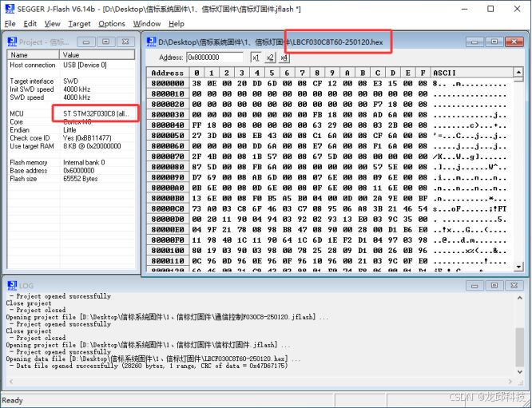Click address row 80000B0
The image size is (532, 408).
pos(168,198)
